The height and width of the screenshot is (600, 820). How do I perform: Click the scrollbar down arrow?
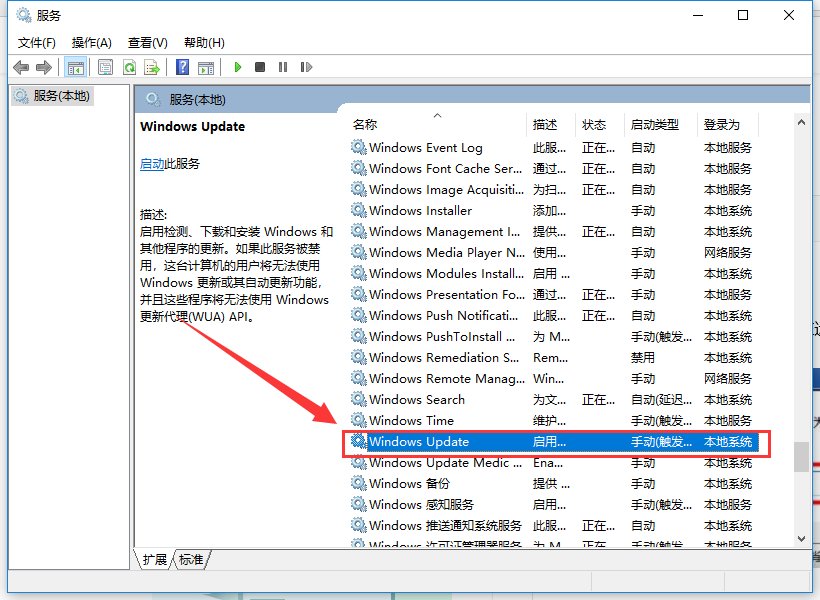click(x=801, y=538)
